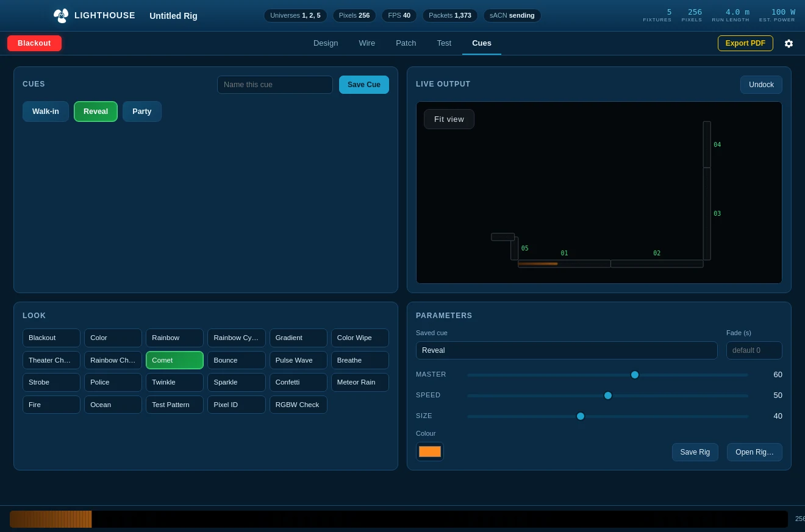Adjust the SPEED slider

click(x=607, y=395)
